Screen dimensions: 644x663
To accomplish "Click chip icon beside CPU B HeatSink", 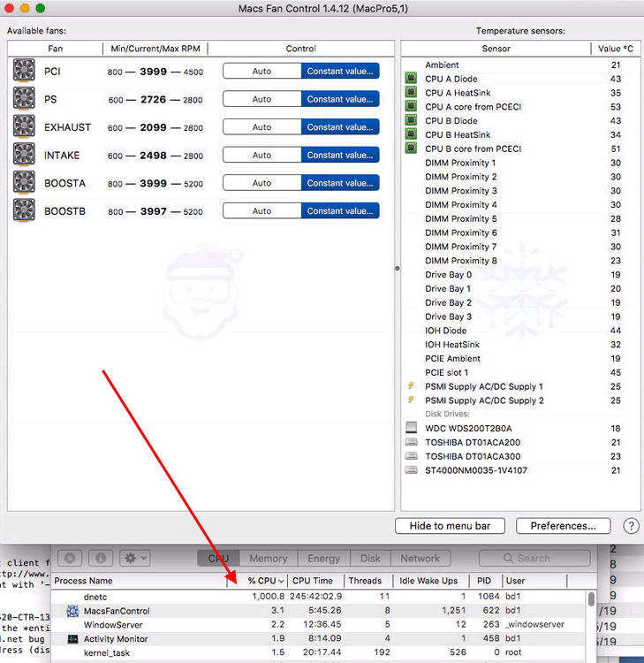I will pos(411,134).
